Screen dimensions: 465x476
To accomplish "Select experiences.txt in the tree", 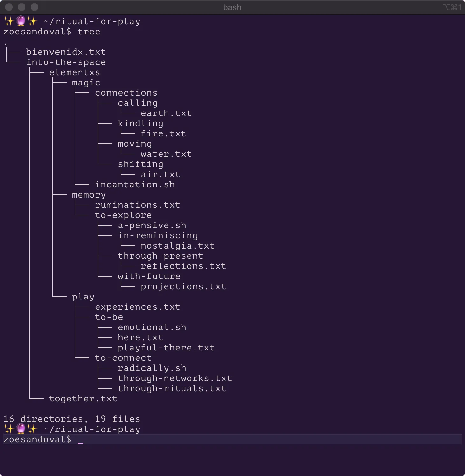I will (138, 307).
